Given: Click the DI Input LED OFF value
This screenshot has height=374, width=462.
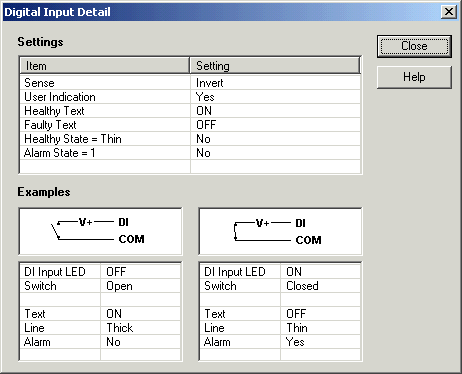Looking at the screenshot, I should pos(116,272).
